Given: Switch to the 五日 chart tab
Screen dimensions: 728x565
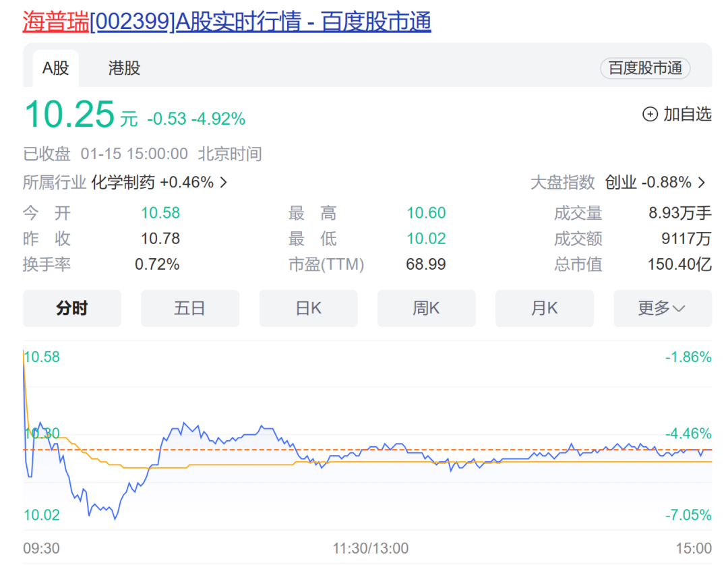Looking at the screenshot, I should 190,308.
